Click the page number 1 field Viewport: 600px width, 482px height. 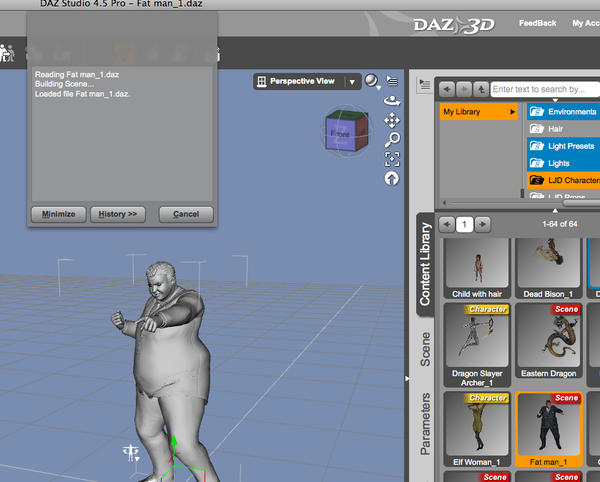[x=465, y=224]
